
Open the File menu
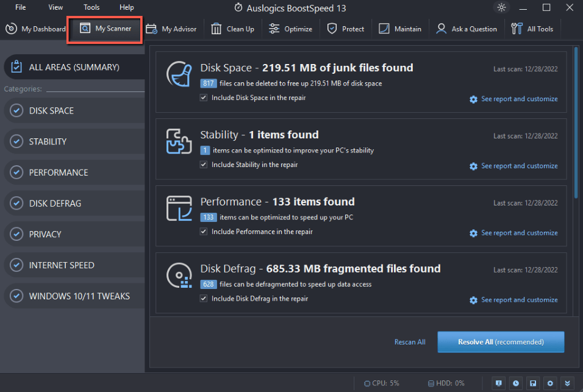click(x=21, y=7)
